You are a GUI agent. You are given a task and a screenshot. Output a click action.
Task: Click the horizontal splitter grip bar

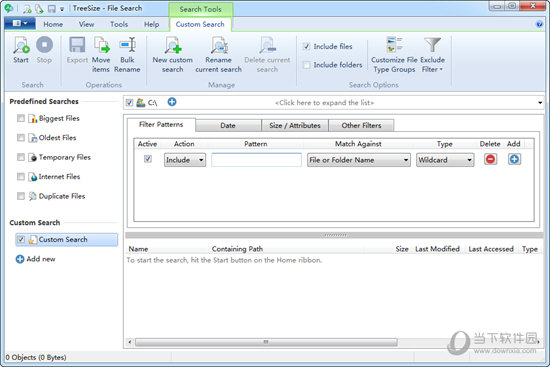click(x=335, y=235)
